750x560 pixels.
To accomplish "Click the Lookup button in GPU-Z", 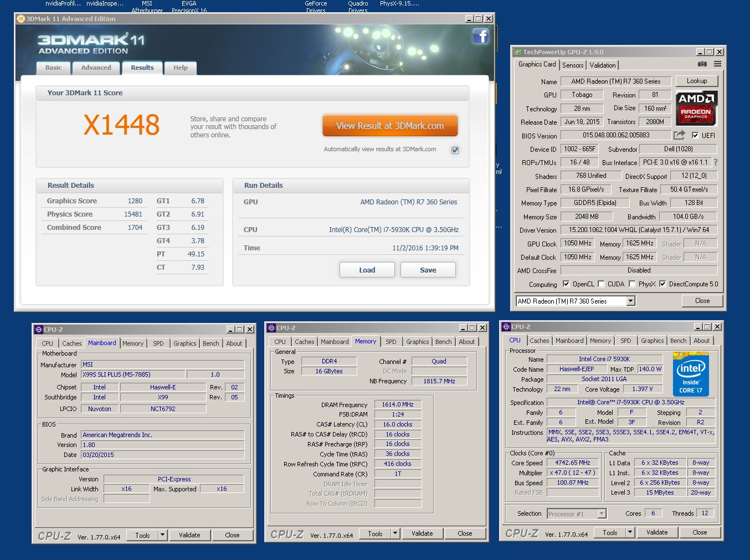I will pyautogui.click(x=697, y=81).
